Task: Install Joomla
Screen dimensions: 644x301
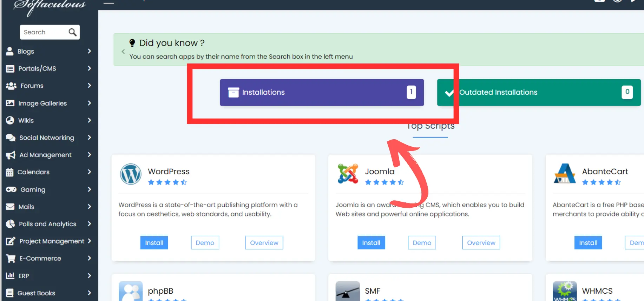Action: tap(371, 243)
